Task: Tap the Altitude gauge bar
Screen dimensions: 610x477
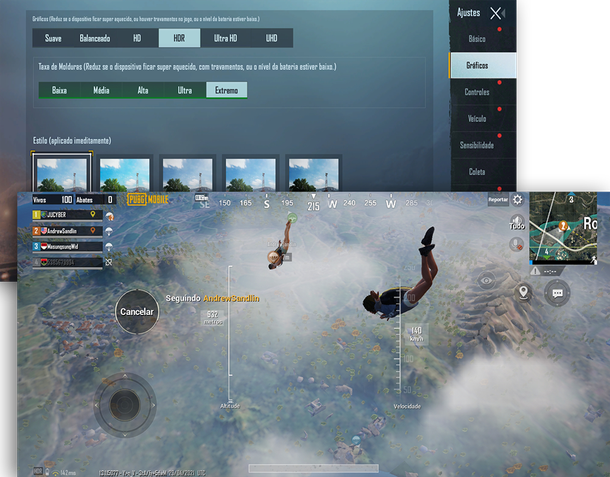Action: [230, 333]
